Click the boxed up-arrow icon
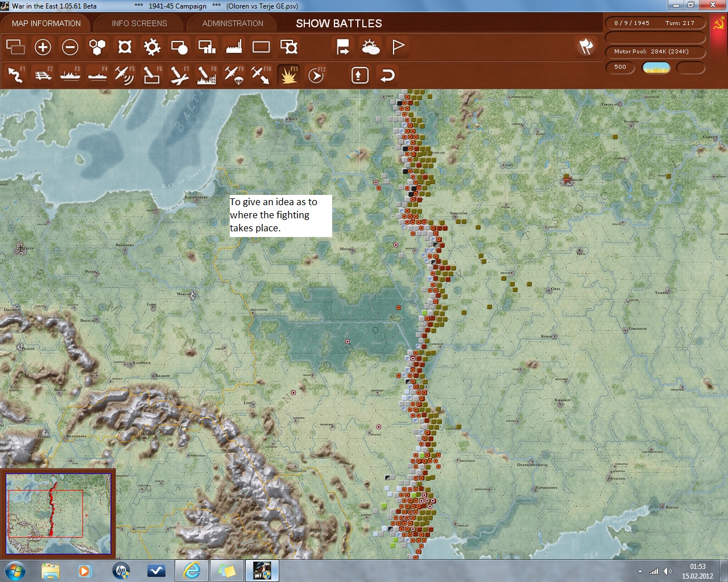Screen dimensions: 728x582 pos(360,75)
